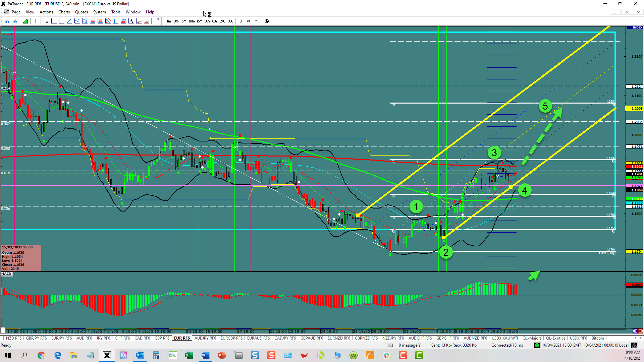644x362 pixels.
Task: Switch to the Daily D timeframe
Action: point(241,21)
